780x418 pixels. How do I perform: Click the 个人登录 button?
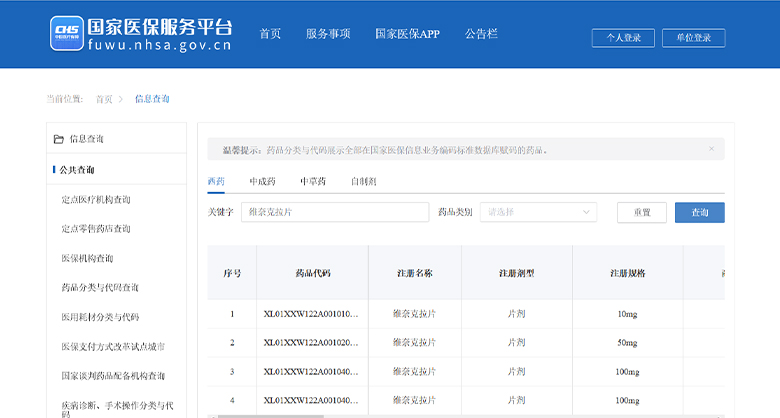pos(623,38)
